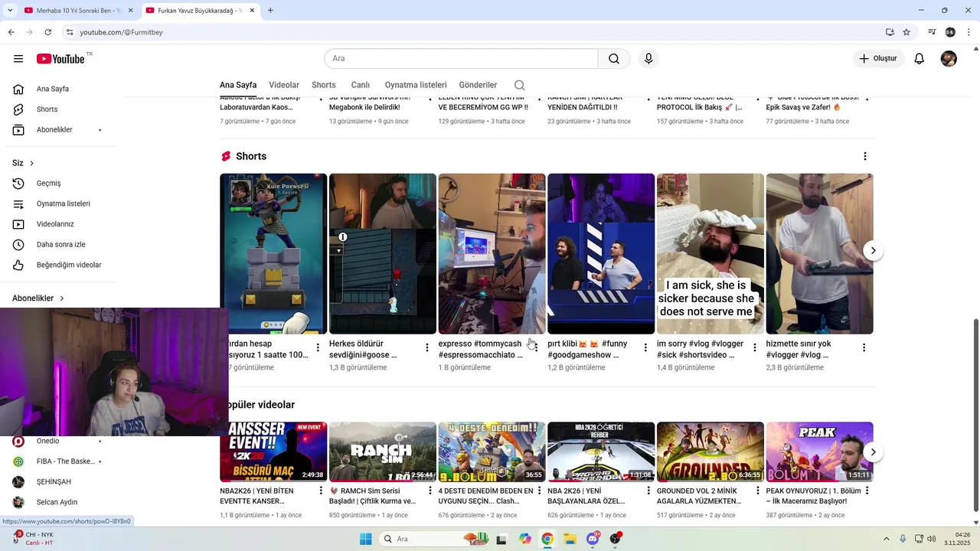Expand the Abonelikler section heading
This screenshot has width=980, height=551.
point(38,298)
